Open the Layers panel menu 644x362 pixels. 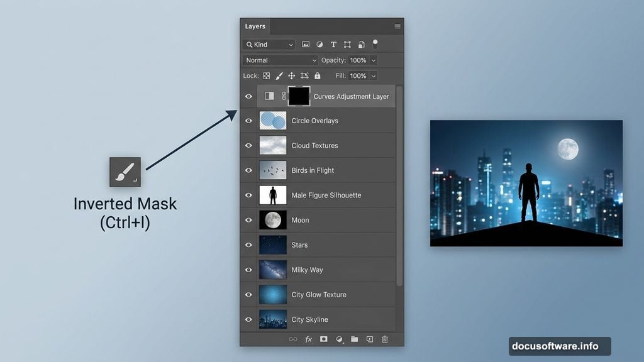coord(397,26)
